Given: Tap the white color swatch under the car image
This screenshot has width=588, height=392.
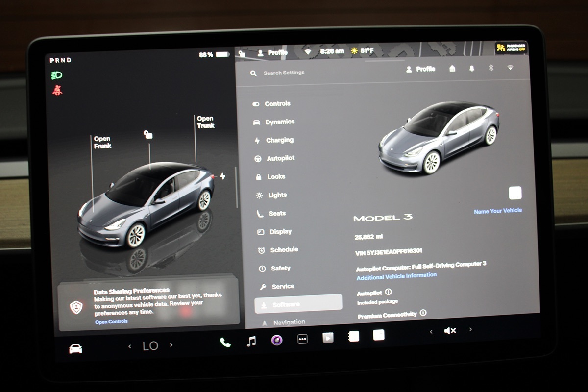Looking at the screenshot, I should [x=515, y=193].
